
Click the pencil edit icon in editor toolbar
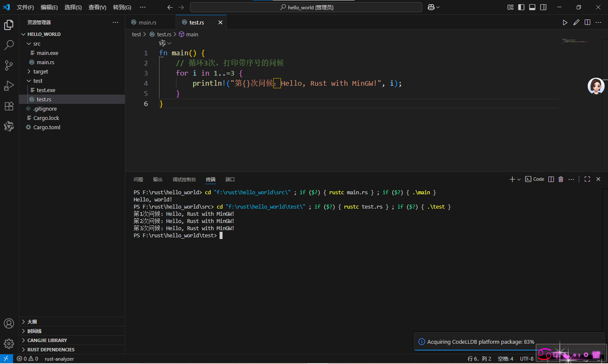click(576, 22)
